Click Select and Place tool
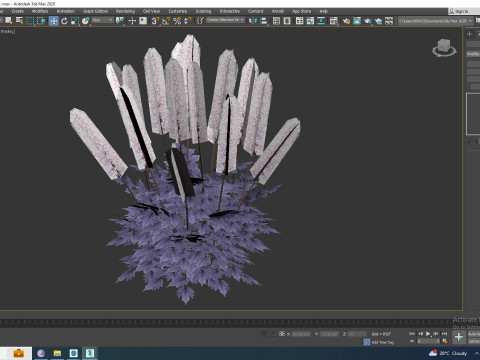 [x=85, y=21]
